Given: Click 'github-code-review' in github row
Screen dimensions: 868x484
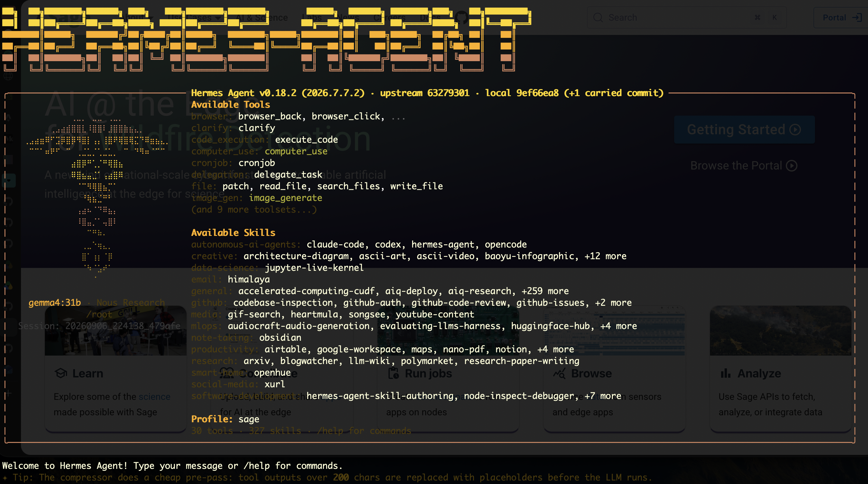Looking at the screenshot, I should click(x=458, y=303).
